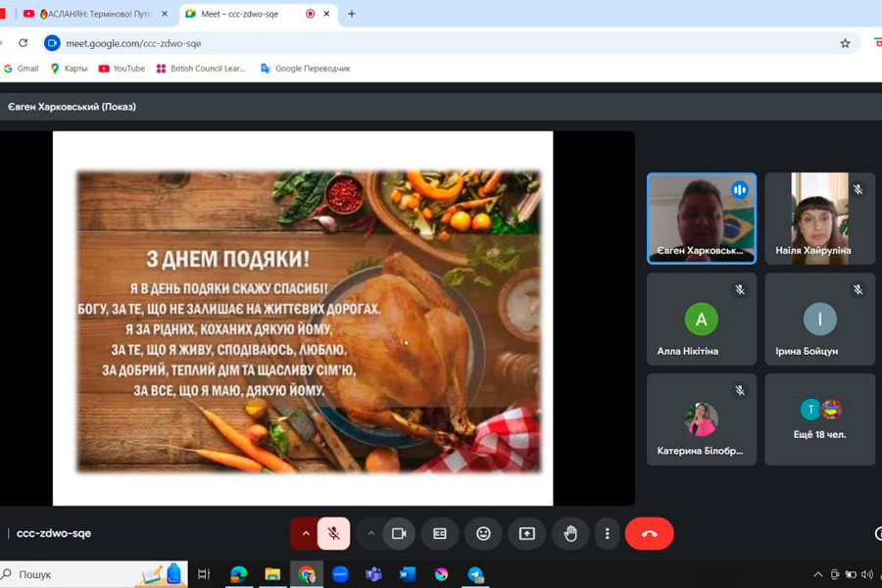Click the muted mic icon on Катерина's tile
Screen dimensions: 882x588
click(740, 390)
